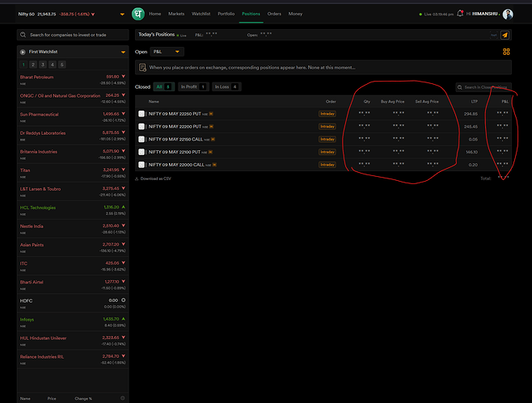Image resolution: width=532 pixels, height=403 pixels.
Task: Click orange badge next to NIFTY 22100 PUT
Action: [x=210, y=152]
